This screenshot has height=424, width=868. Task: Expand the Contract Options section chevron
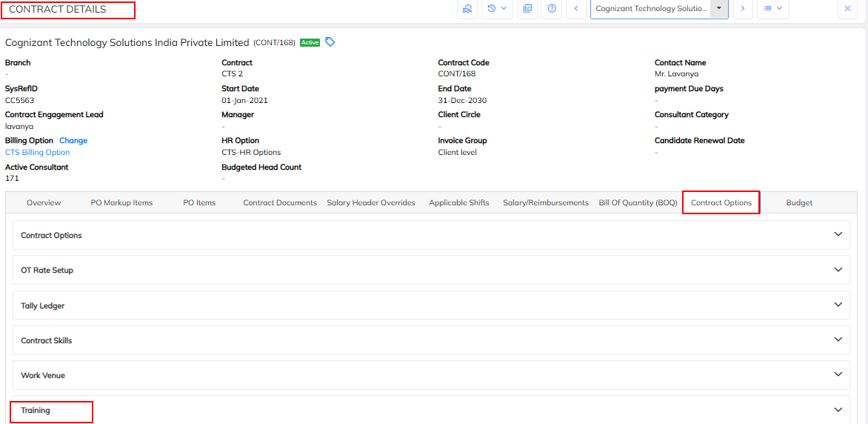pos(838,234)
